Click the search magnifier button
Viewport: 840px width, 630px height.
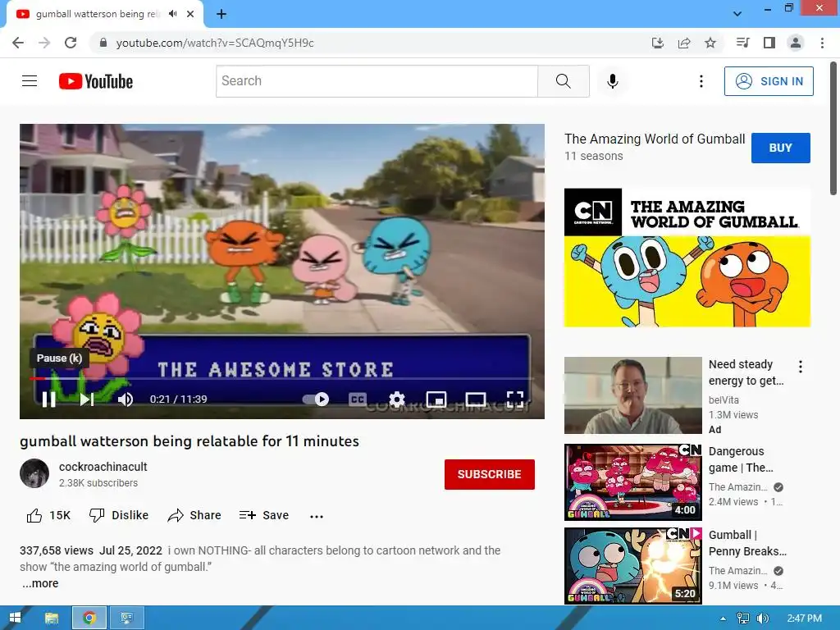[563, 81]
